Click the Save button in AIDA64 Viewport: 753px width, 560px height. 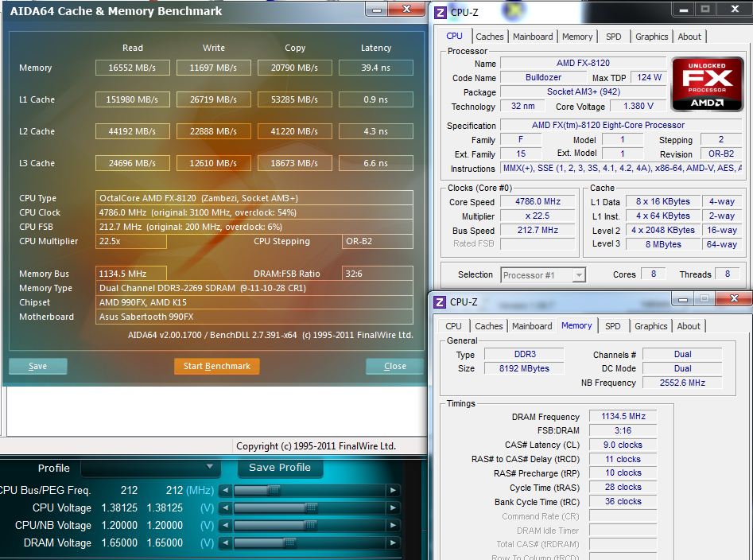coord(38,367)
